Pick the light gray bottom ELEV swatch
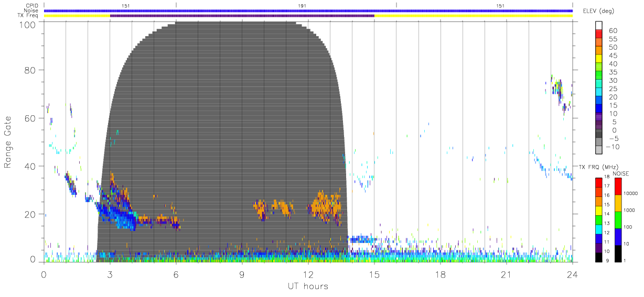 599,150
